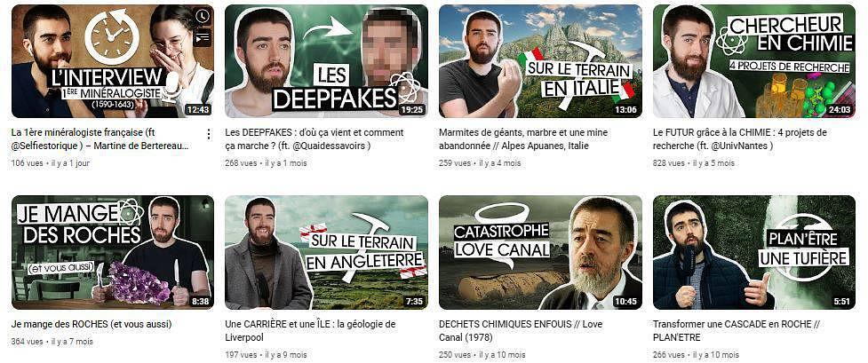Open the CHERCHEUR EN CHIMIE thumbnail
The image size is (868, 363).
[x=754, y=61]
